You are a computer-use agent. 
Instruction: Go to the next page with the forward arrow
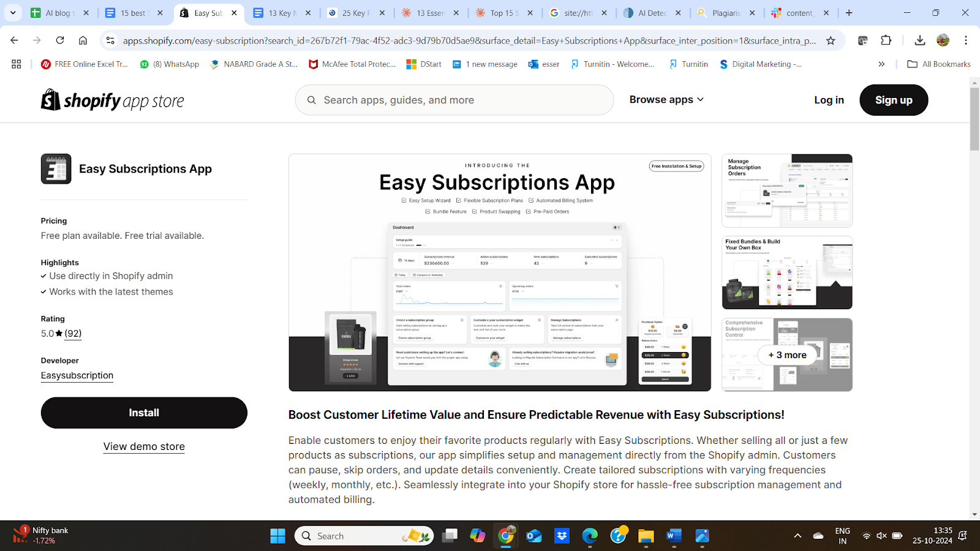coord(37,40)
